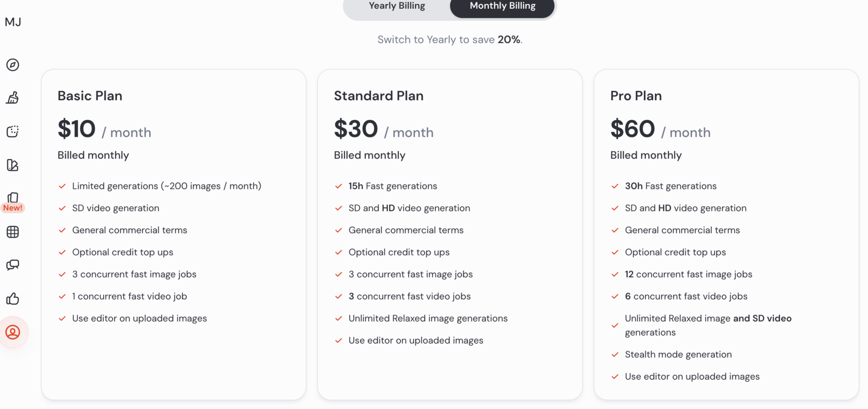
Task: Click the 'Switch to Yearly to save 20%' text
Action: click(450, 40)
